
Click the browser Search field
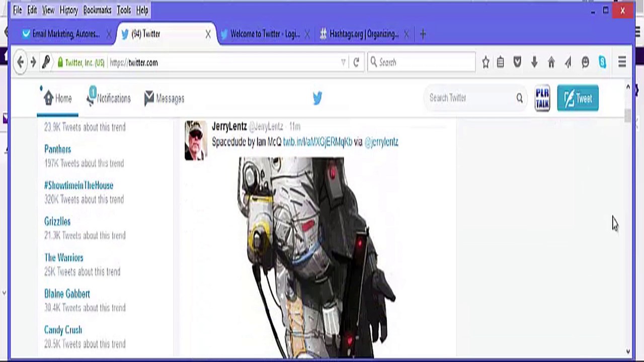click(422, 62)
